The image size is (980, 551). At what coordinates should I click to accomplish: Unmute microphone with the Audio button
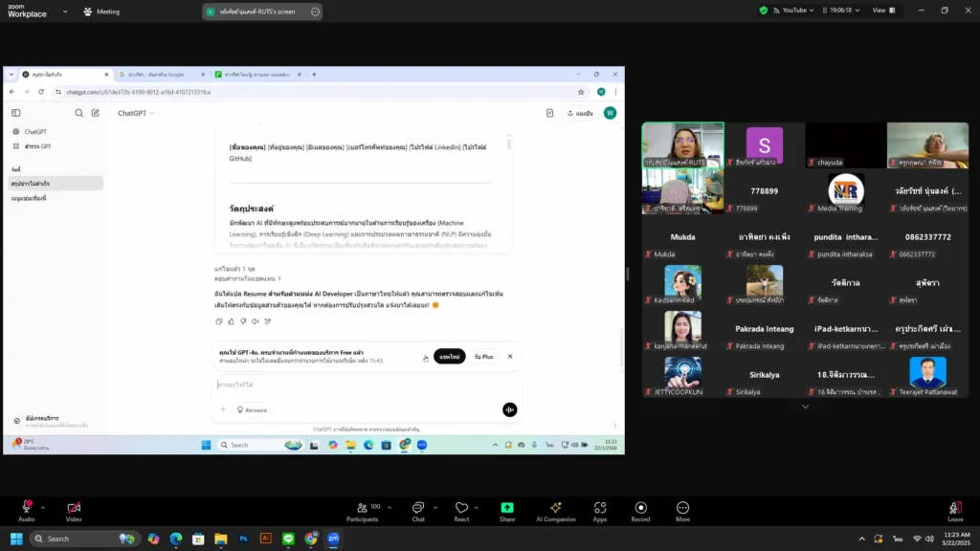click(26, 510)
